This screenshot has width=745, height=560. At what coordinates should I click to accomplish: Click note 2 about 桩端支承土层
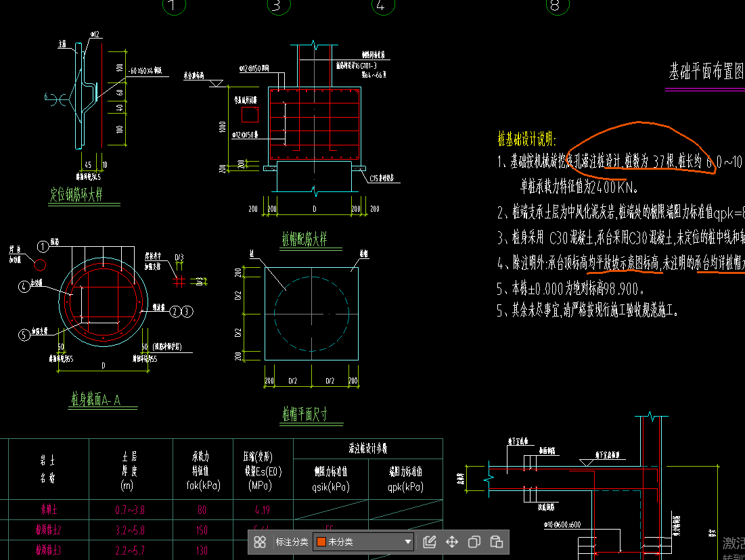[620, 212]
